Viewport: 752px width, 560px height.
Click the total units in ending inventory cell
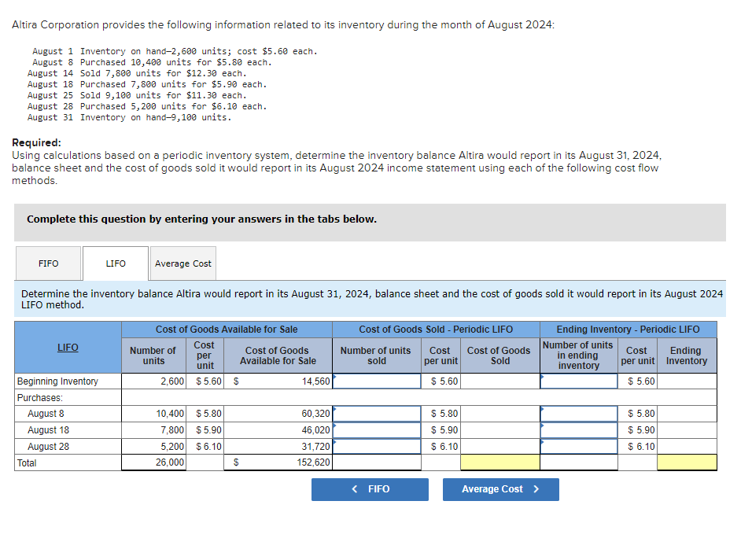click(x=579, y=462)
